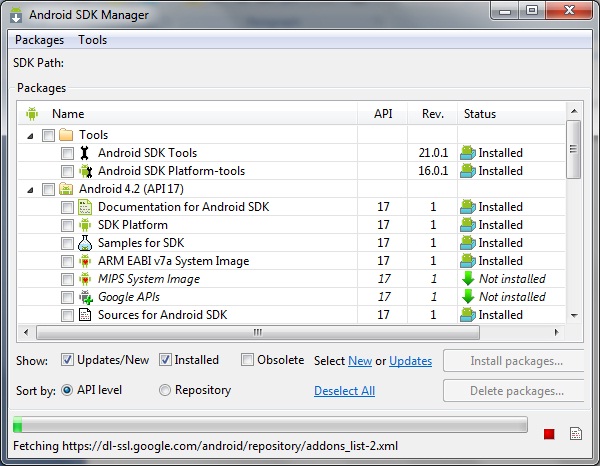The image size is (600, 466).
Task: Click the Samples for SDK flask icon
Action: pyautogui.click(x=85, y=243)
